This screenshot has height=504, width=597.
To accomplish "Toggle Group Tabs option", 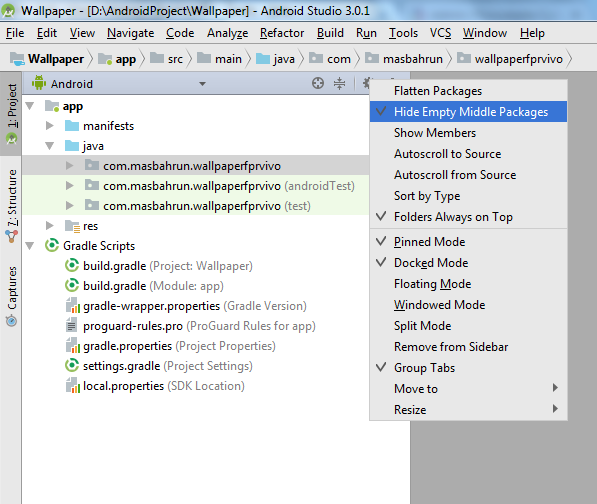I will (x=468, y=367).
